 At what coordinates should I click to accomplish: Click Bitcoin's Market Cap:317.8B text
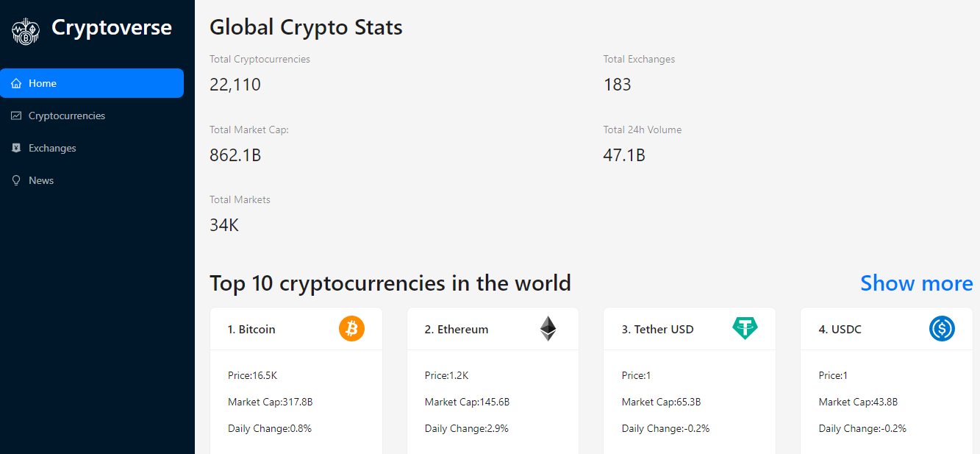tap(271, 402)
